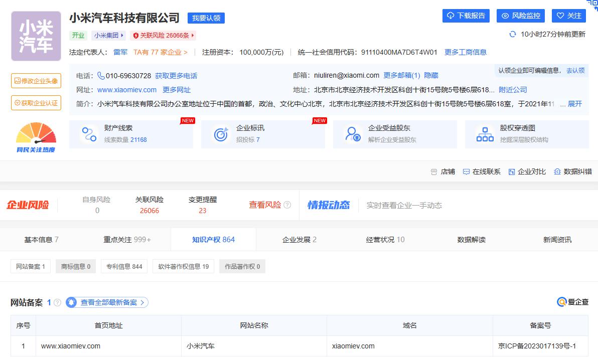Click help icon beside 网站备案 heading
The image size is (598, 364).
pyautogui.click(x=57, y=303)
